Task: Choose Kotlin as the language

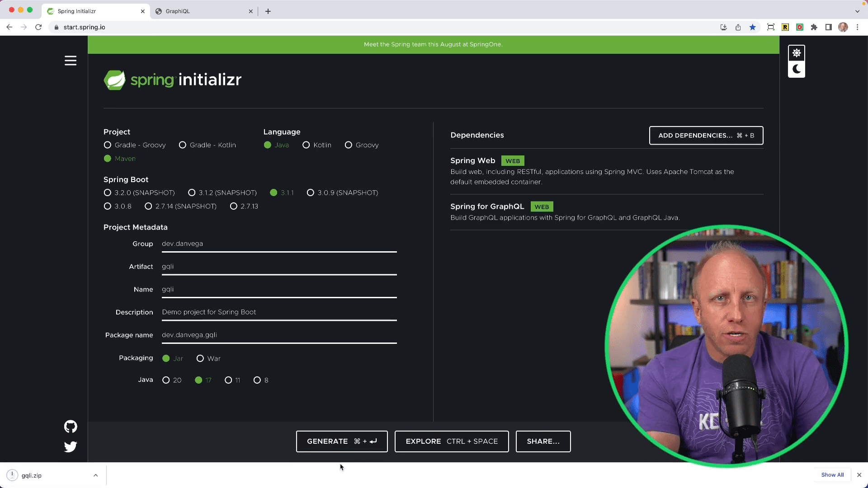Action: tap(307, 145)
